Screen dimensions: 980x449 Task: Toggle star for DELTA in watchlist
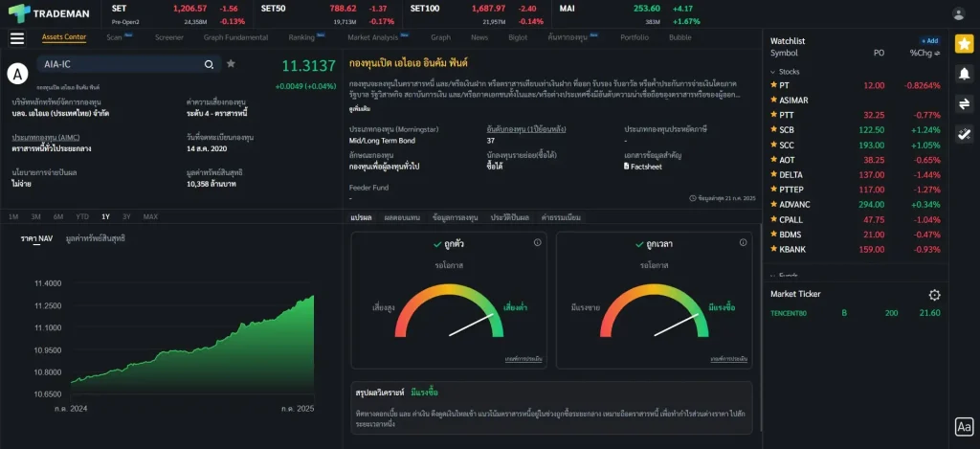[x=773, y=175]
